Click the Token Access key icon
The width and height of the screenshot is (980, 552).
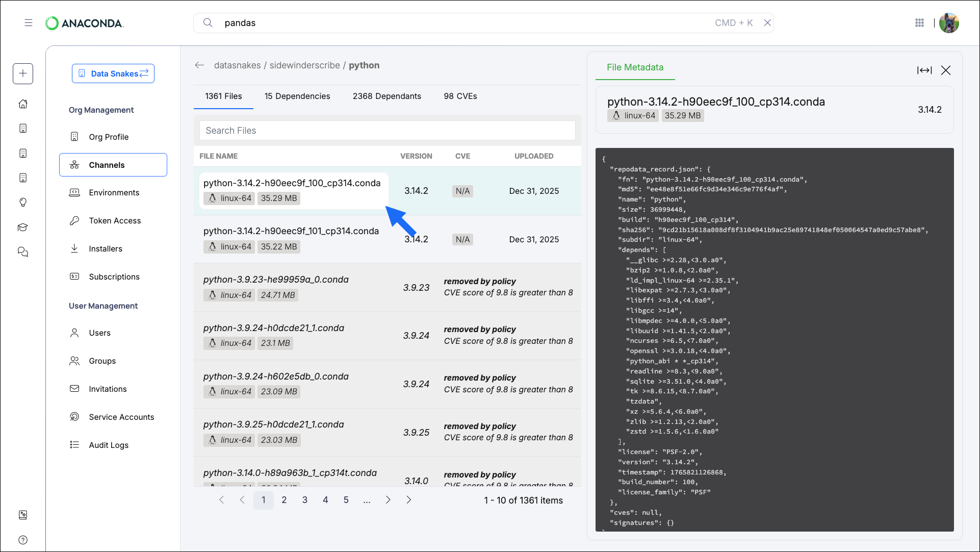tap(74, 220)
